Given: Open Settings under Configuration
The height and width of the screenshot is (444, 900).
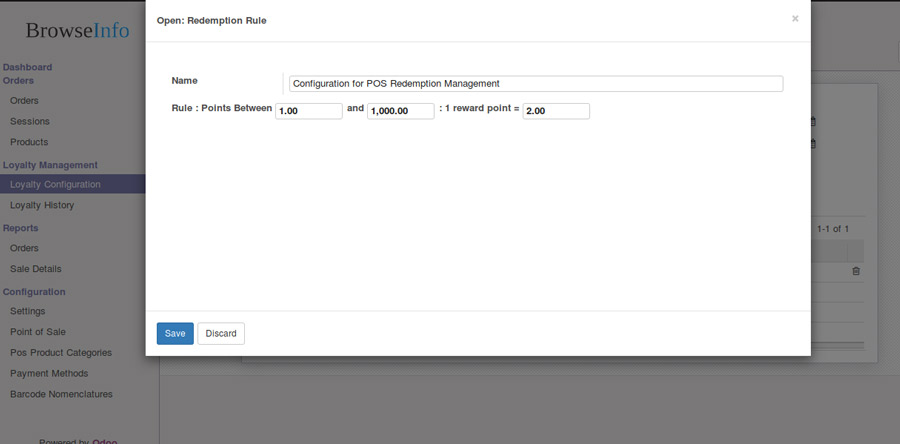Looking at the screenshot, I should pos(28,311).
